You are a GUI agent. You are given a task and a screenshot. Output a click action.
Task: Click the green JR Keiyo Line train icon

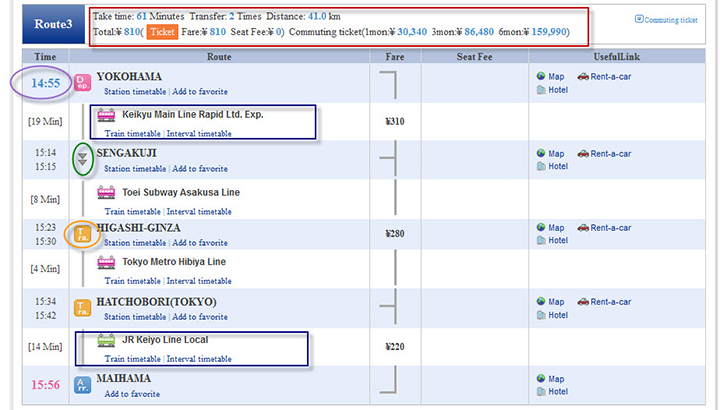pos(106,340)
